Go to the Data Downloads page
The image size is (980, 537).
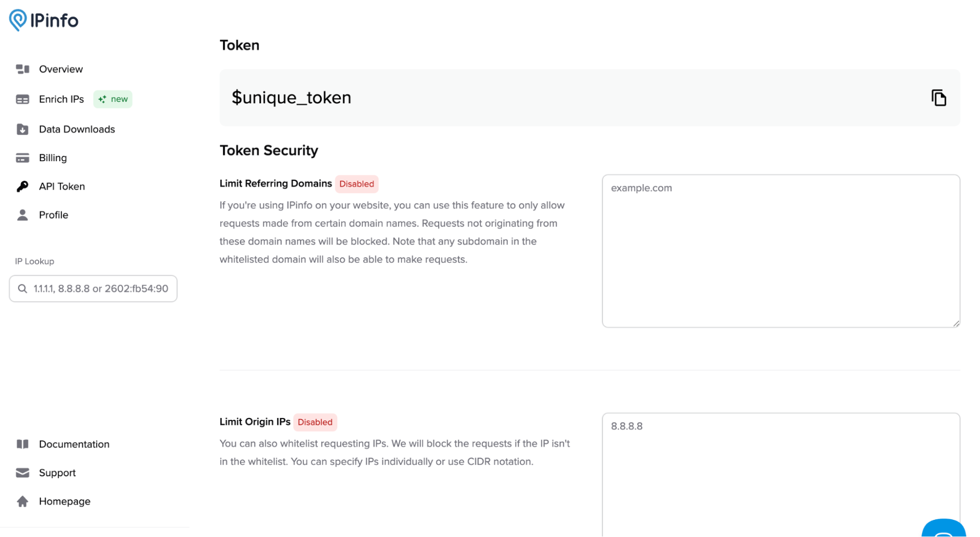[x=77, y=129]
